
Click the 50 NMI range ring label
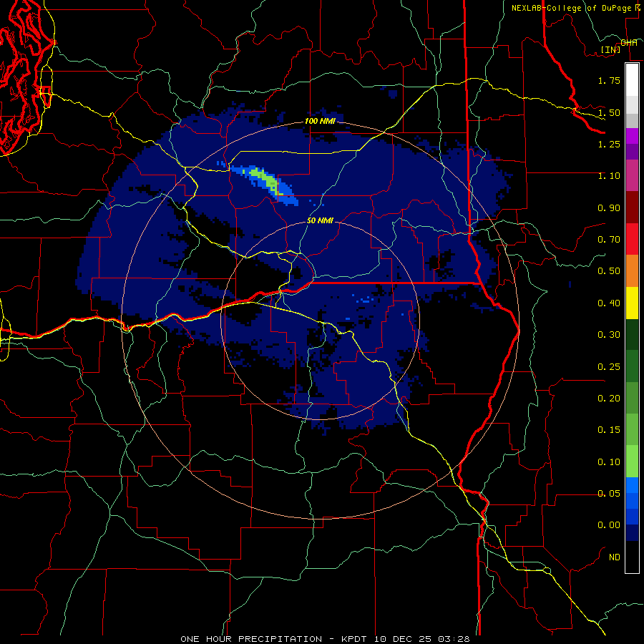click(x=320, y=220)
